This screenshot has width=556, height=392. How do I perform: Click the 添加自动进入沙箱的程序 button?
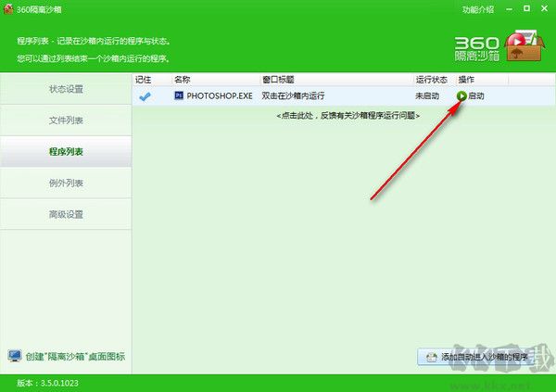click(x=476, y=357)
